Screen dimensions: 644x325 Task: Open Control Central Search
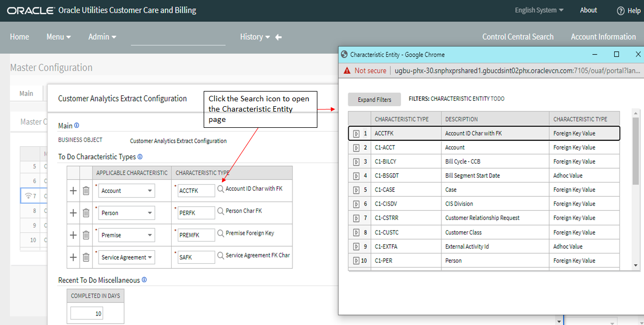click(x=518, y=37)
